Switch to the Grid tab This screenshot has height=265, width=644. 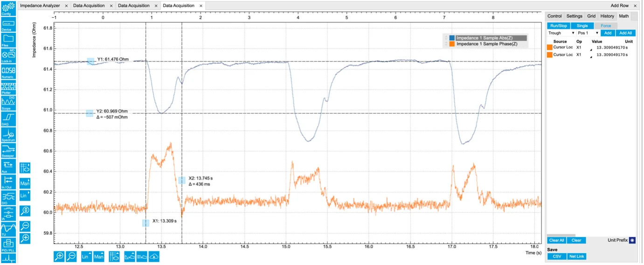point(591,16)
